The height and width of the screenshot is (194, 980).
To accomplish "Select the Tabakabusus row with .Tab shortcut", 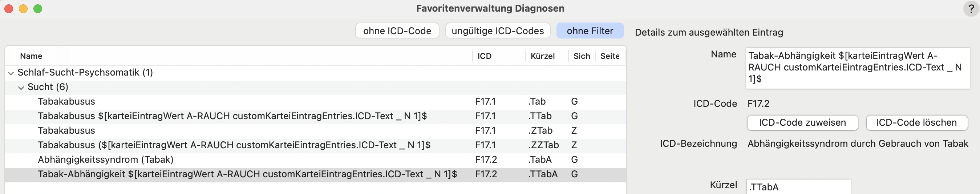I will pyautogui.click(x=315, y=102).
